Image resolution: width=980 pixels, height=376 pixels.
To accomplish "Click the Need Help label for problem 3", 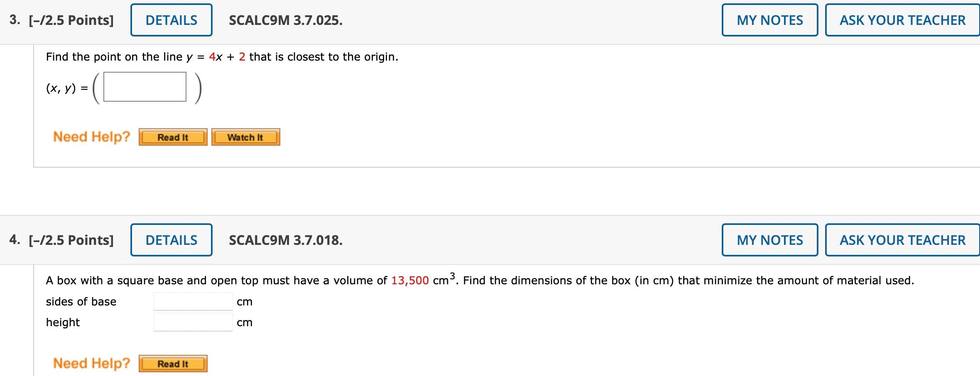I will pos(92,137).
